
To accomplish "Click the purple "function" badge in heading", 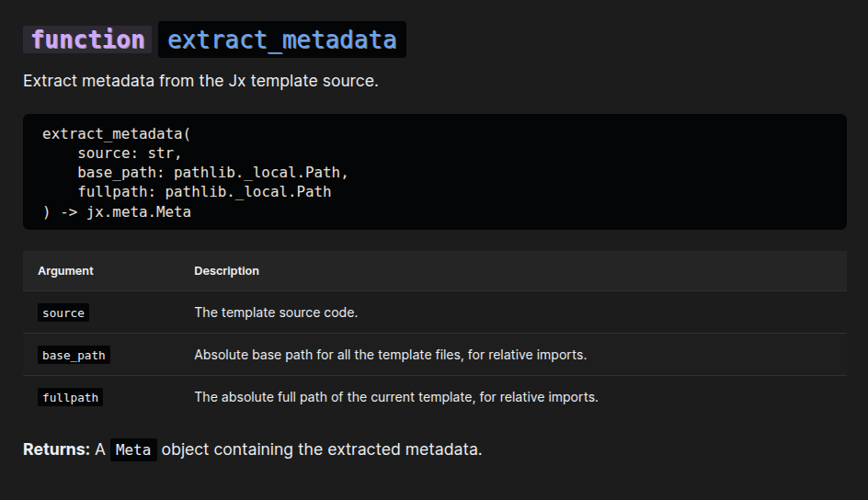I will coord(87,40).
